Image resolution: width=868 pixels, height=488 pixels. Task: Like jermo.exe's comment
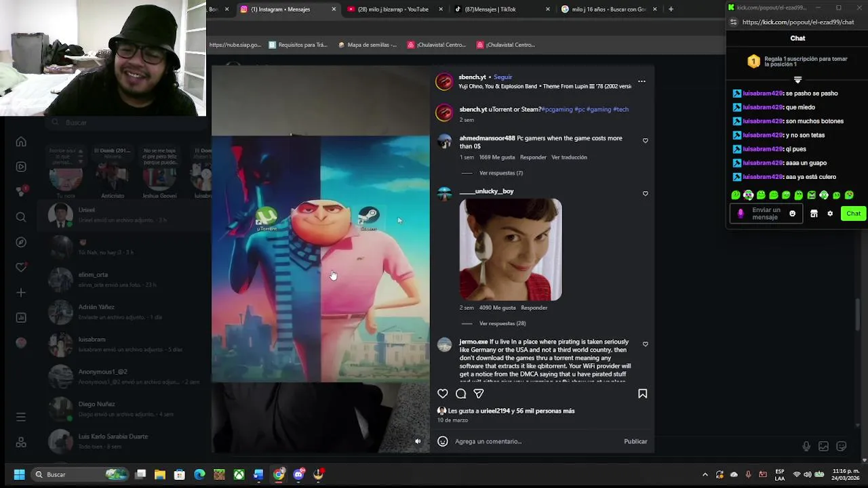coord(645,344)
